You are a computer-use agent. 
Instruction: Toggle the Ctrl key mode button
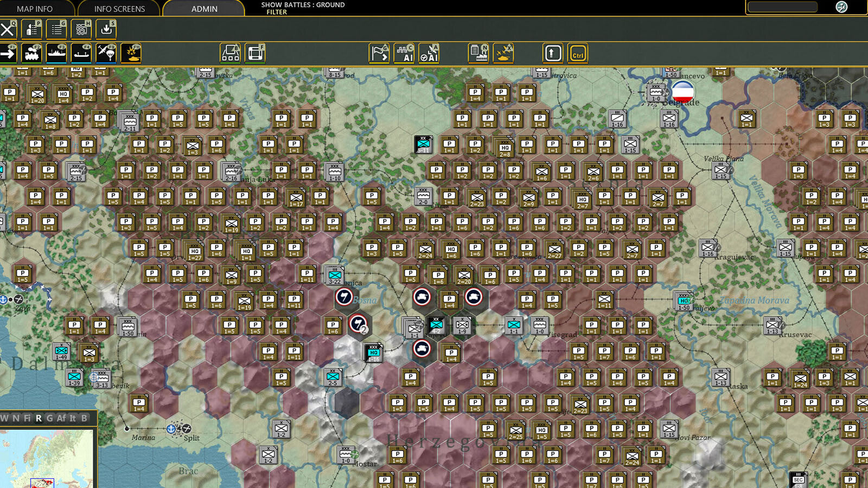[x=578, y=53]
